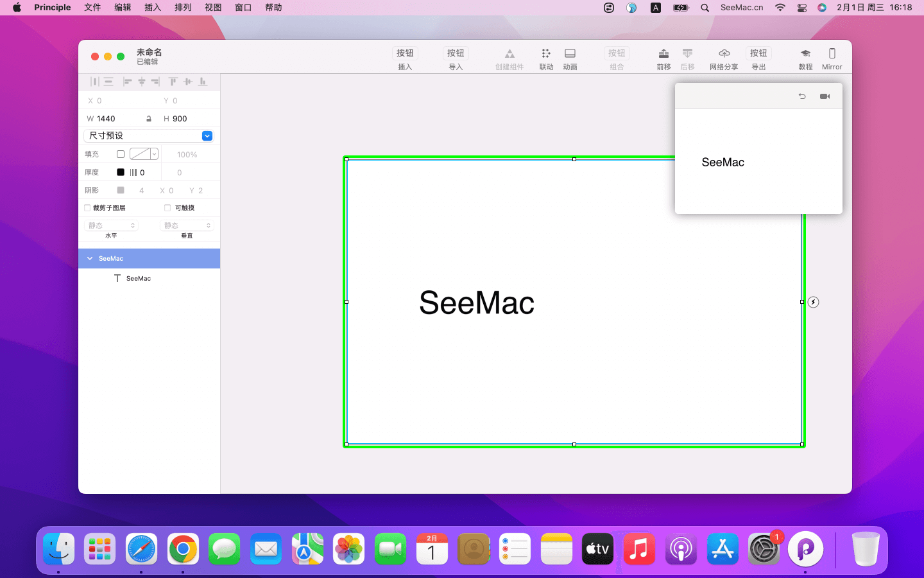Click the 导出 export button
Viewport: 924px width, 578px height.
(758, 54)
